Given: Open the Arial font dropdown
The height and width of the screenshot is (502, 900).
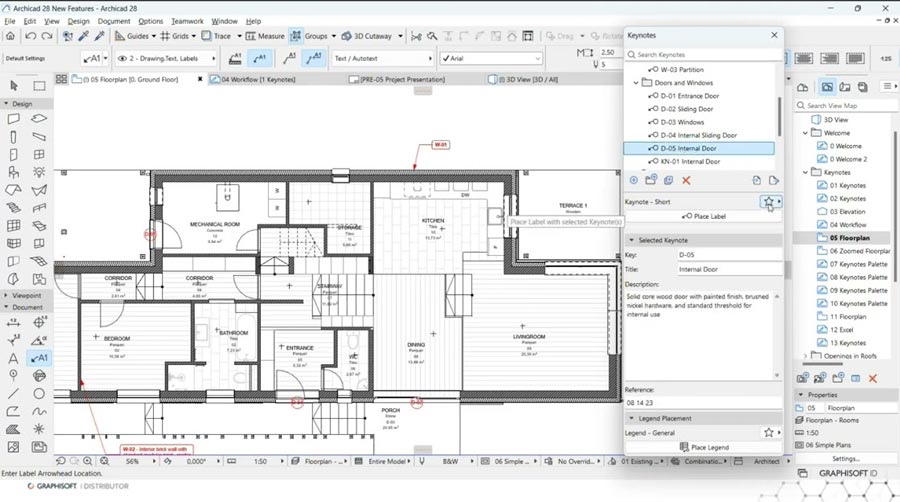Looking at the screenshot, I should coord(491,58).
